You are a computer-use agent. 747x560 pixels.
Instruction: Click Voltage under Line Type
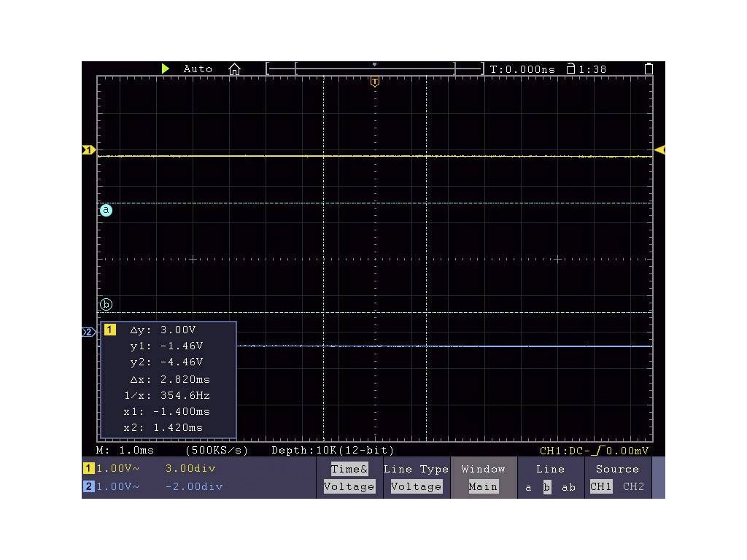[x=416, y=486]
